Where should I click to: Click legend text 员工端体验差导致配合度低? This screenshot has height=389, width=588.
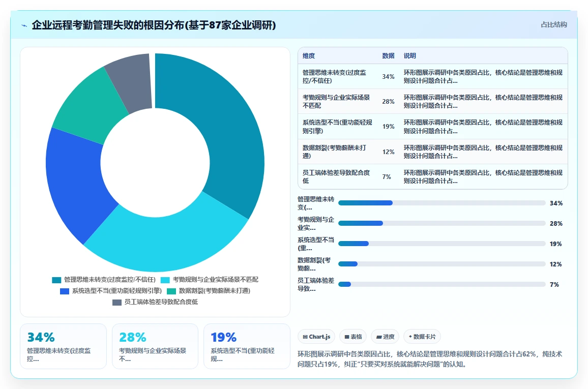161,302
